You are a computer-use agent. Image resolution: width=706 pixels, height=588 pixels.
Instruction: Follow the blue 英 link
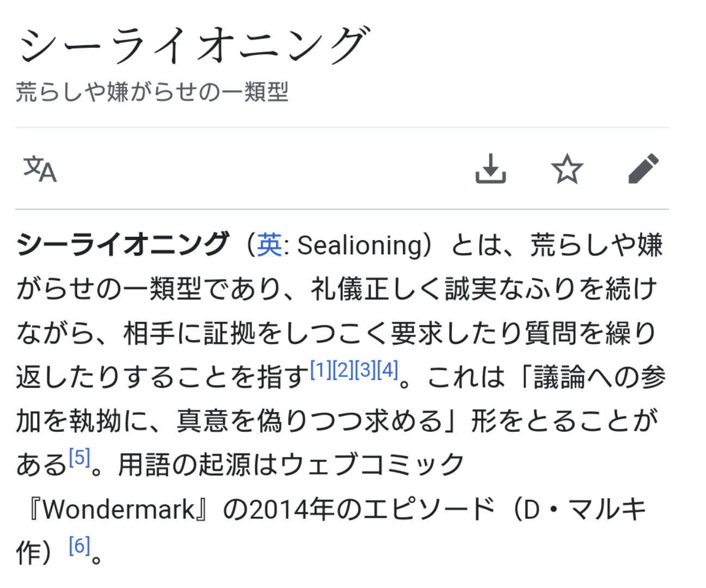click(270, 245)
